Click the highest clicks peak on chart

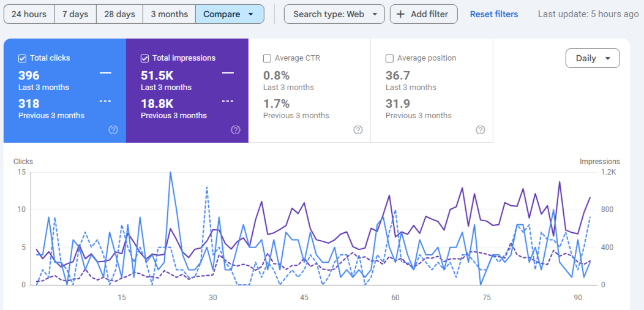170,173
